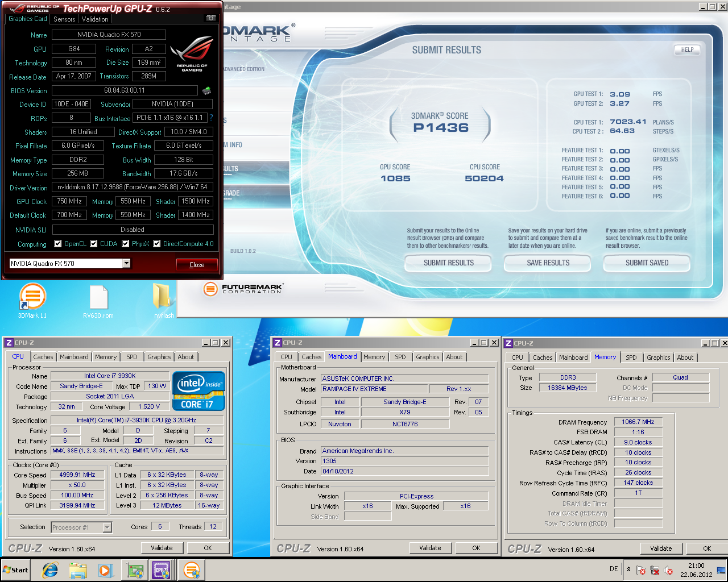Click title bar icon of CPU-Z Memory window

coord(508,343)
